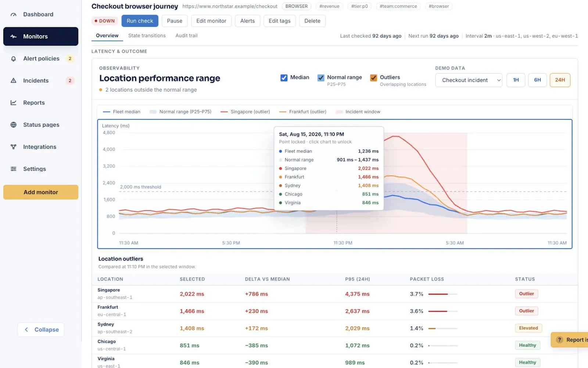Click the Sydney packet loss bar
This screenshot has height=368, width=588.
tap(443, 328)
